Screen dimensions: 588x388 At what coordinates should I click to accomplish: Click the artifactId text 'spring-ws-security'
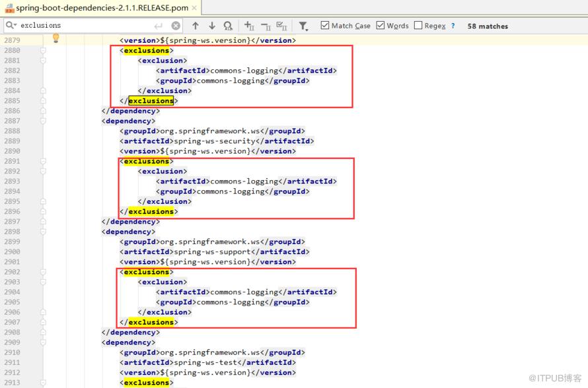215,141
